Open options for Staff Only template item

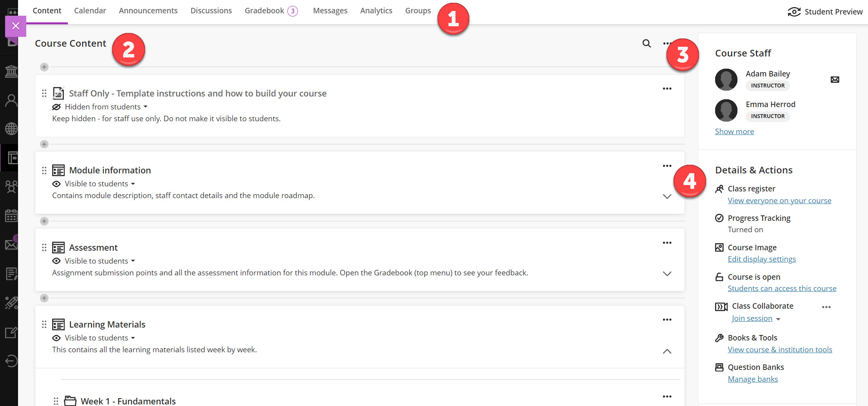(x=667, y=89)
